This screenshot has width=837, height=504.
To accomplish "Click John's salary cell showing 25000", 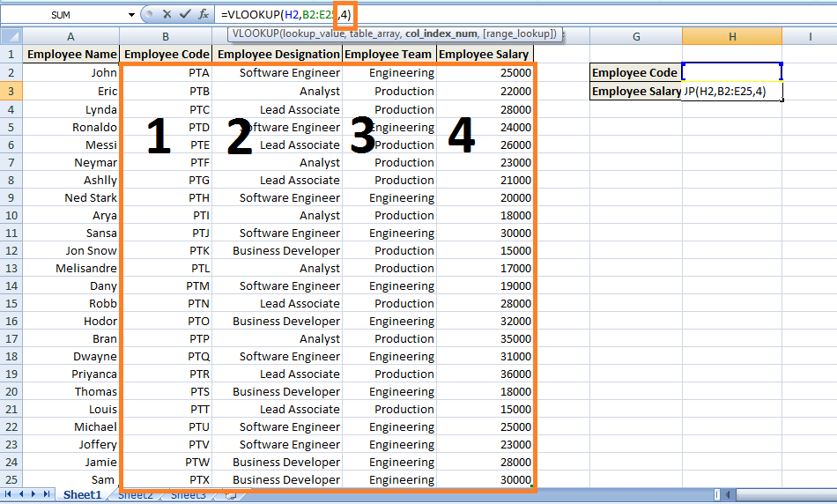I will point(485,73).
